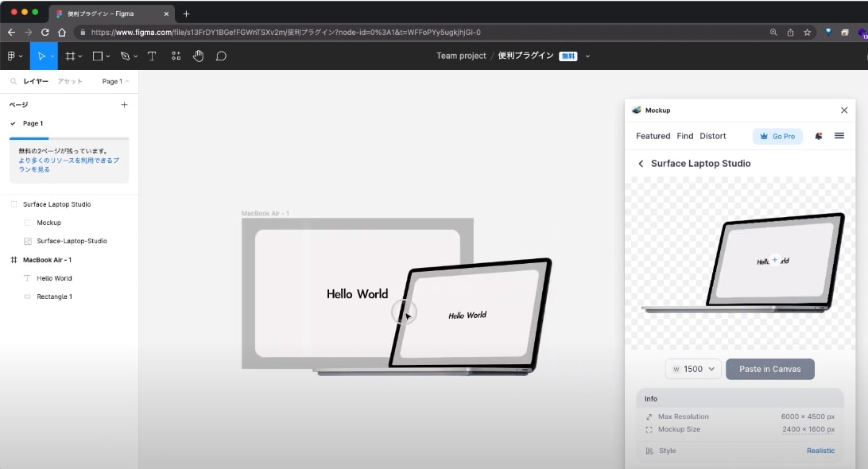
Task: Switch to the レイヤー tab
Action: [x=36, y=81]
